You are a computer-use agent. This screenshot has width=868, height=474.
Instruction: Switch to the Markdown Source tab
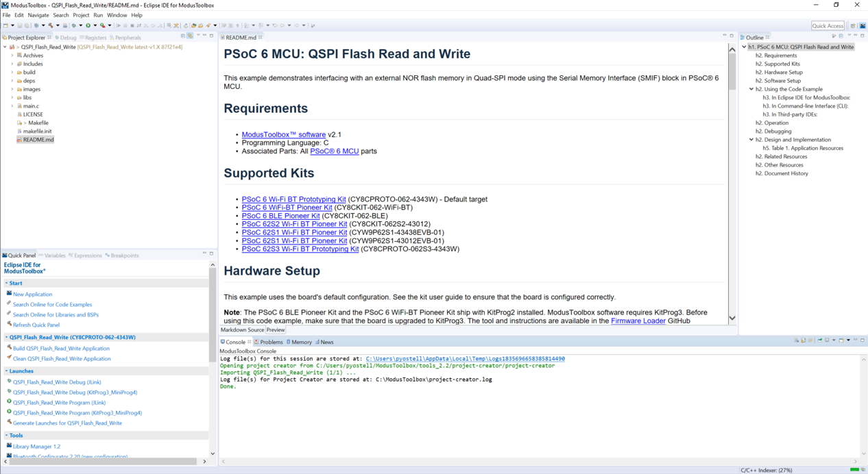pyautogui.click(x=242, y=330)
